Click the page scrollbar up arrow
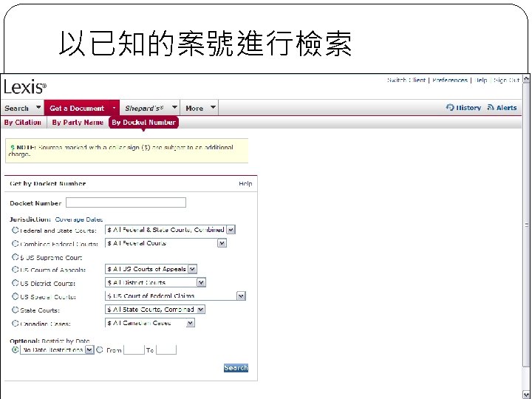The image size is (532, 399). pos(526,79)
